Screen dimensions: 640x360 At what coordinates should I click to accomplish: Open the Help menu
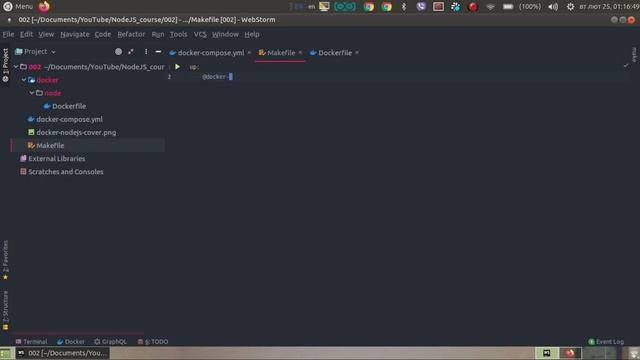252,34
